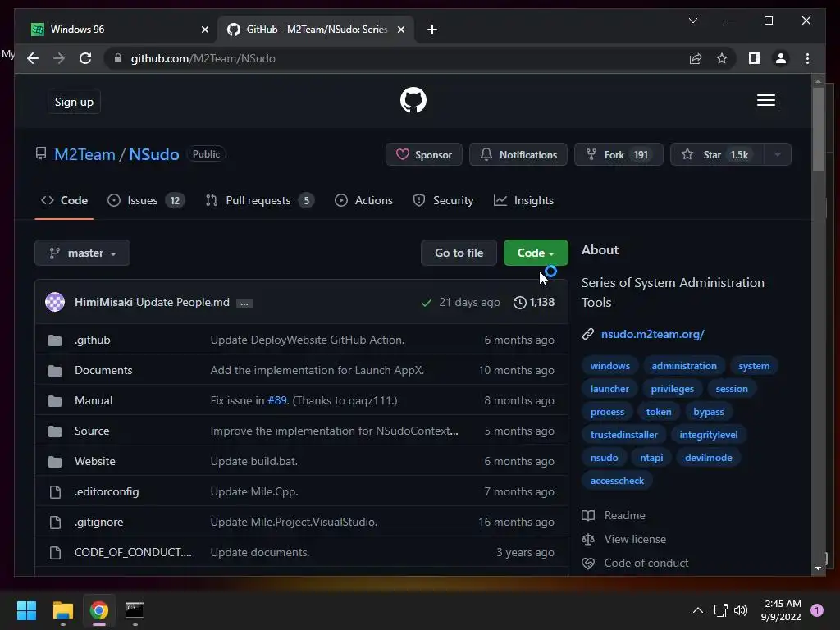Open the Insights tab
Viewport: 840px width, 630px height.
(x=523, y=200)
